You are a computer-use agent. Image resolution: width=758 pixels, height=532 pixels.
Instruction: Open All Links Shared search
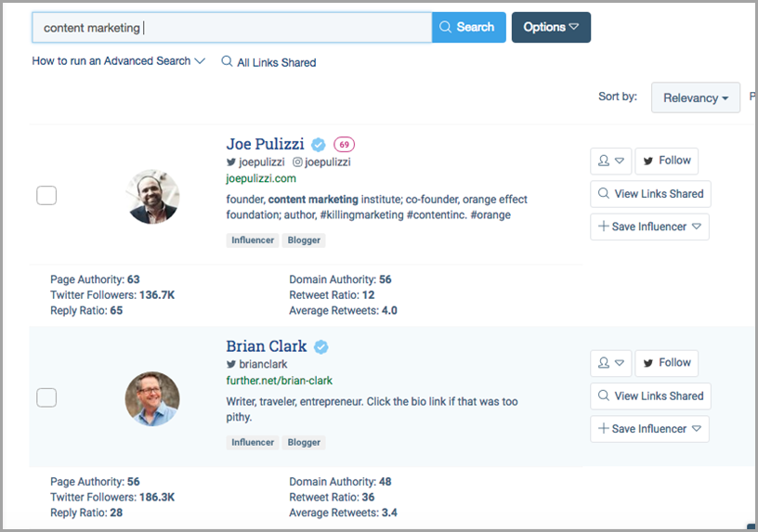point(268,62)
